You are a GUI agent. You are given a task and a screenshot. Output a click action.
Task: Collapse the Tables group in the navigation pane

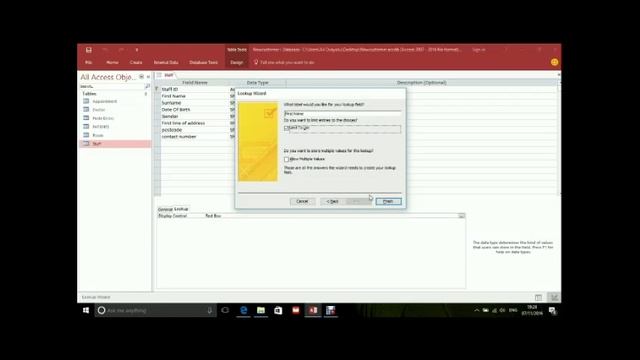[x=146, y=94]
